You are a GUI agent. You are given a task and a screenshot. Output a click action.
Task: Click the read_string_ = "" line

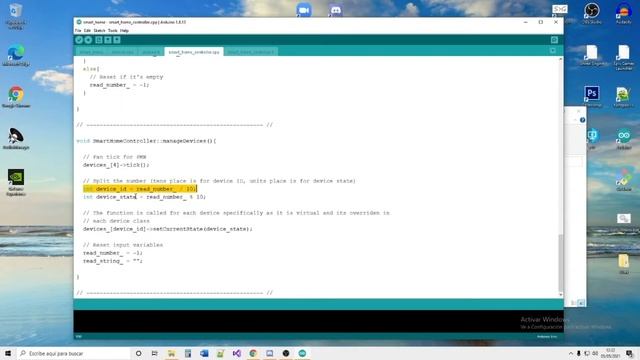113,261
